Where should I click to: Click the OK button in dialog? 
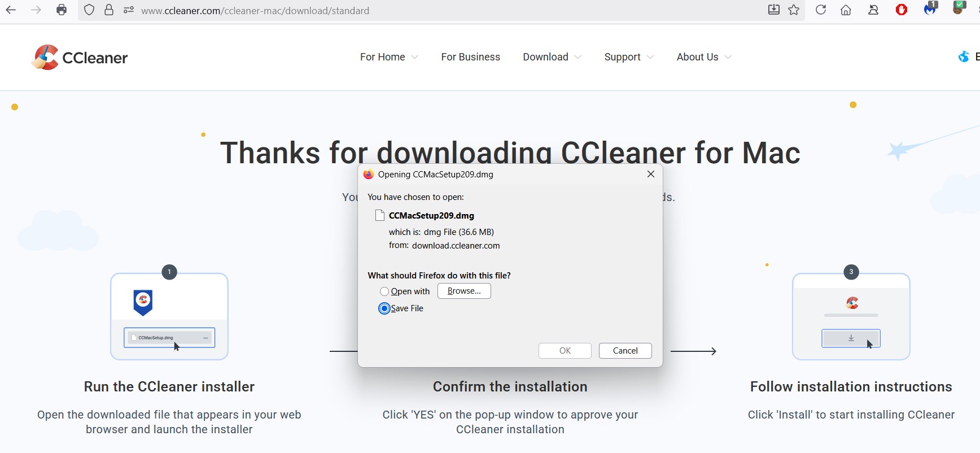(565, 351)
